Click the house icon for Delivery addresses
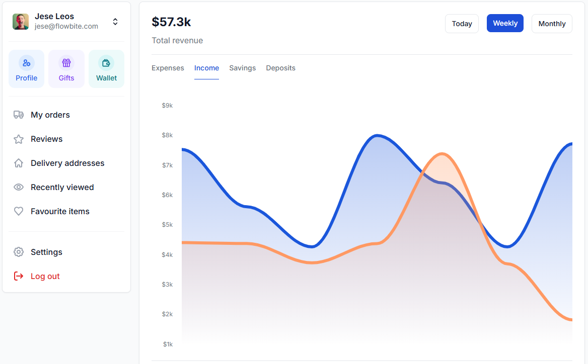Viewport: 588px width, 364px height. [19, 163]
